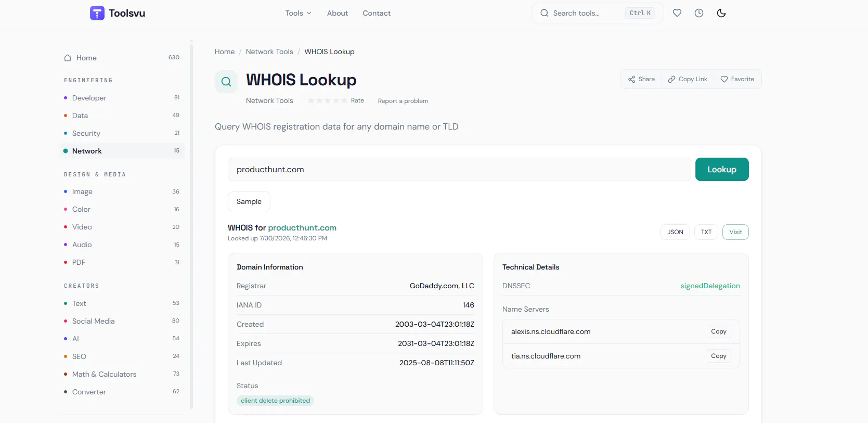The height and width of the screenshot is (423, 868).
Task: Export the result as TXT
Action: point(706,232)
